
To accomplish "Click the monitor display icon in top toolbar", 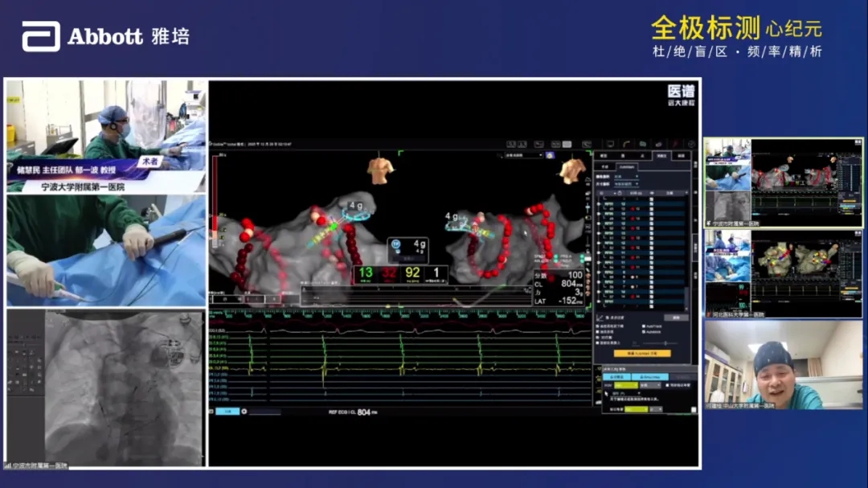I will pyautogui.click(x=610, y=143).
